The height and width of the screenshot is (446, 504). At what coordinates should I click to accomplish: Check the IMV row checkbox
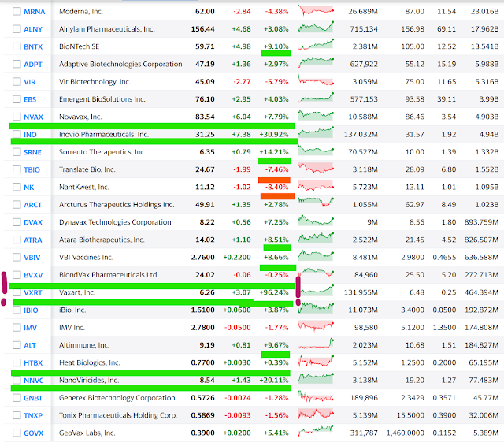[17, 328]
